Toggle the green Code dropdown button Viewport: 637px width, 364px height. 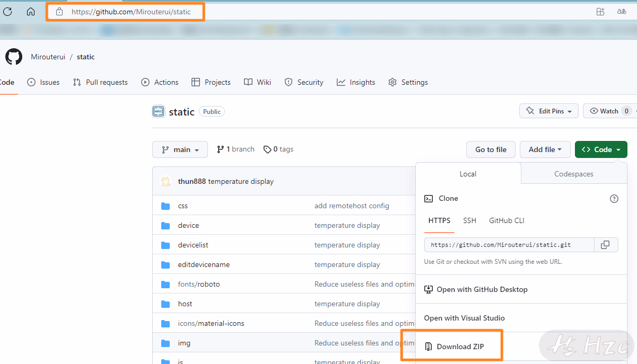tap(601, 149)
